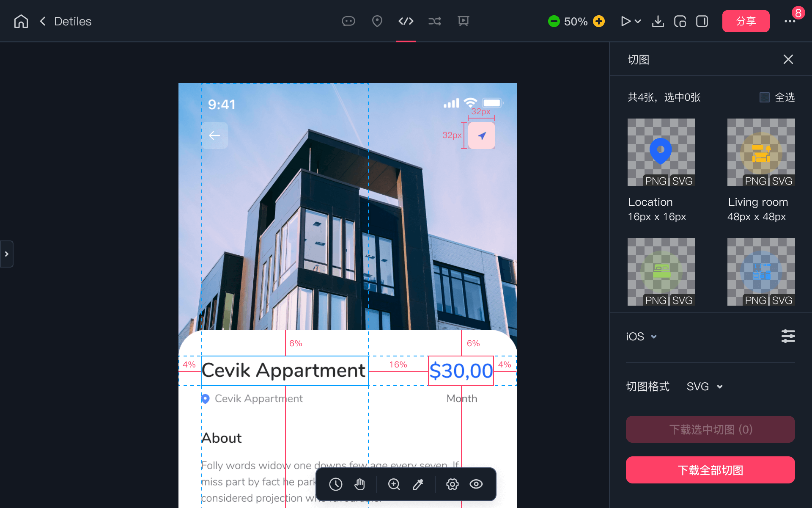The width and height of the screenshot is (812, 508).
Task: Select the location pin annotation mode
Action: tap(377, 21)
